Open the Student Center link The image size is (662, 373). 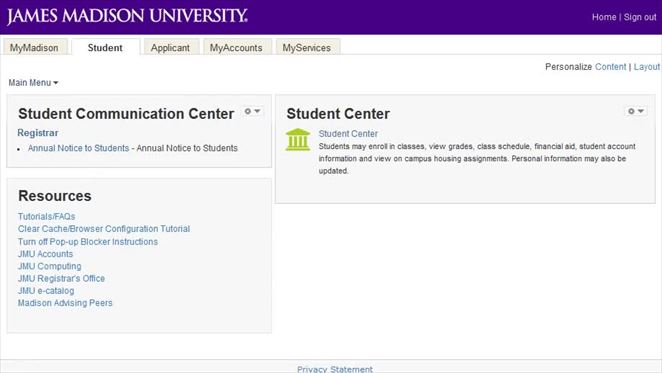[x=348, y=133]
